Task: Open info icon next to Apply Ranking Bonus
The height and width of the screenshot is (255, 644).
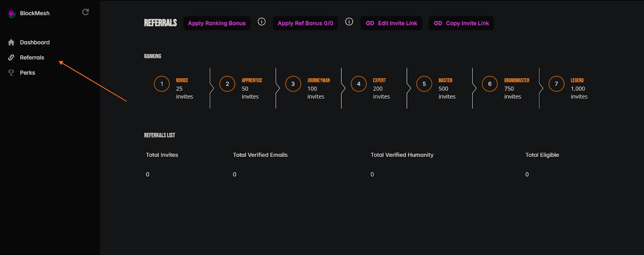Action: [x=262, y=22]
